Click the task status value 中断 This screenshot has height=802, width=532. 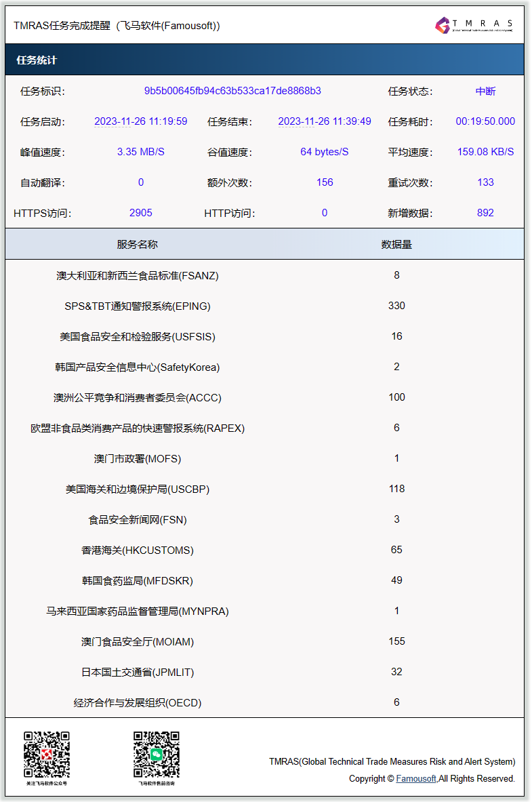coord(485,91)
